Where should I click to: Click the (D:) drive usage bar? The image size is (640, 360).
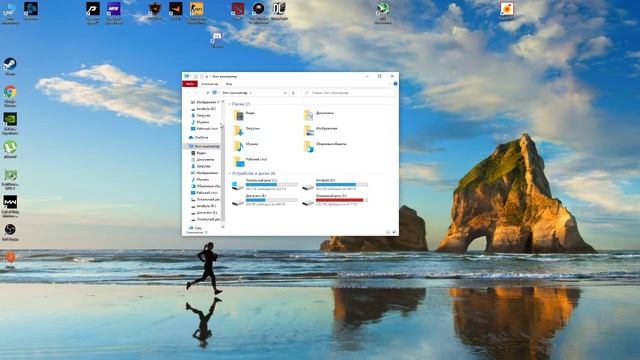tap(342, 184)
